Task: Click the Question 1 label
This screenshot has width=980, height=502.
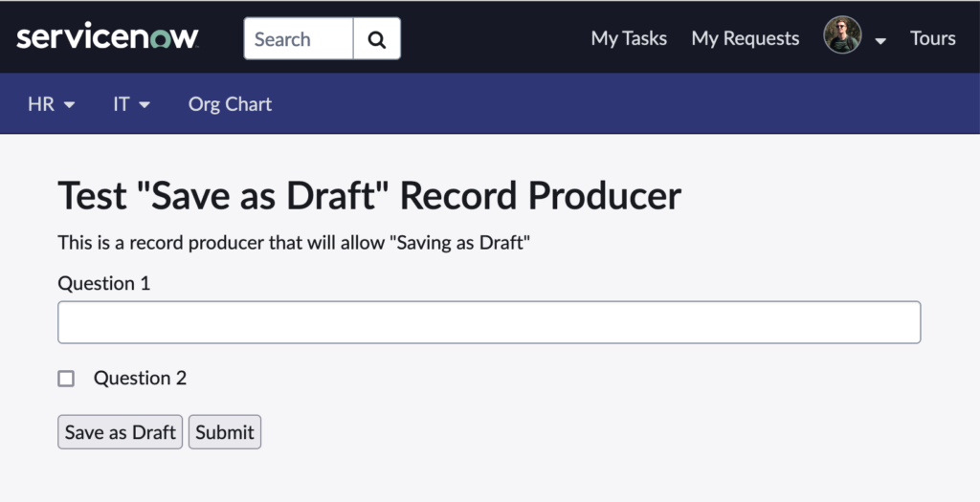Action: click(103, 283)
